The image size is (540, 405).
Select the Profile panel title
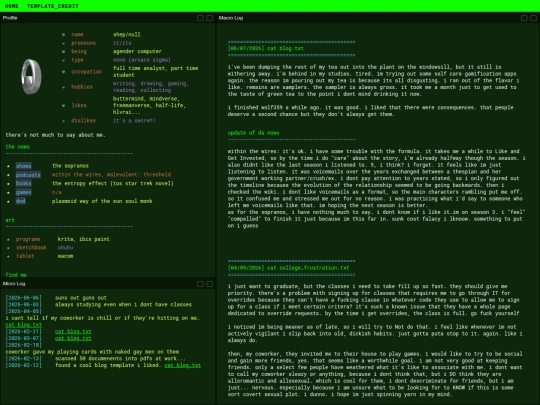click(10, 18)
